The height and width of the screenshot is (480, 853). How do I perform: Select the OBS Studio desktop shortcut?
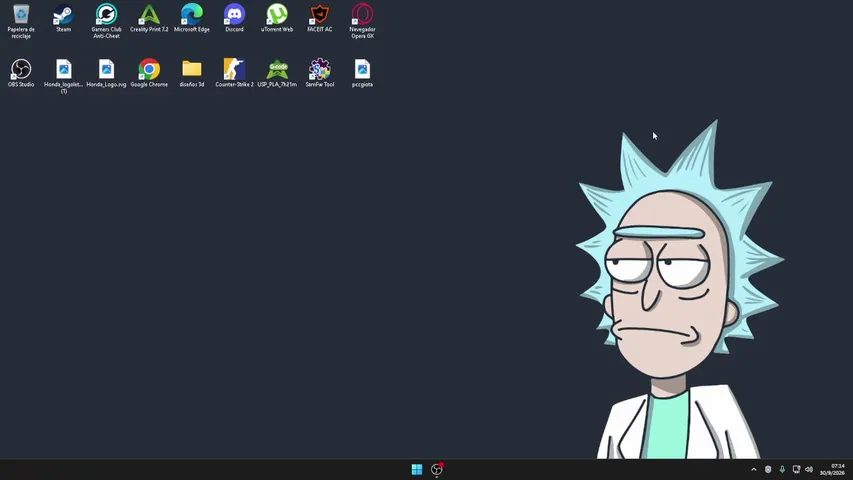(21, 73)
